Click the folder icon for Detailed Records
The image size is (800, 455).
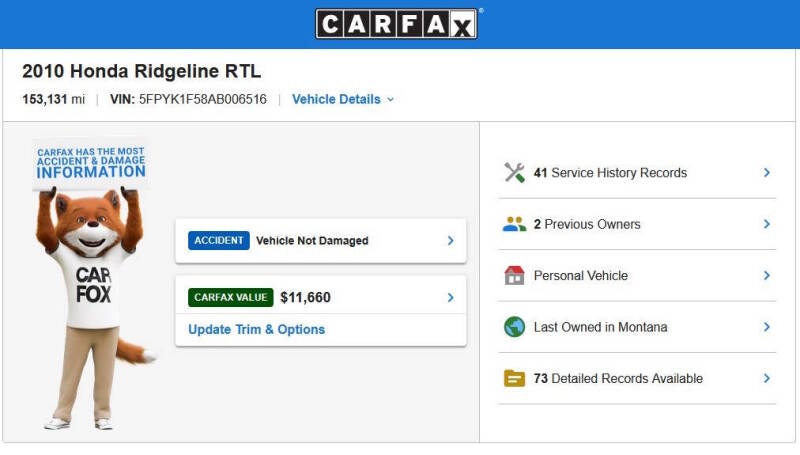514,378
